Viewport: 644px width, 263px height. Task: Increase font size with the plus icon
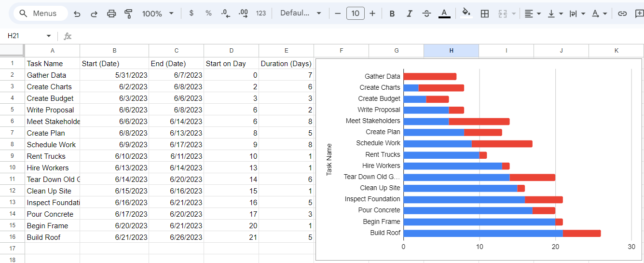(372, 14)
